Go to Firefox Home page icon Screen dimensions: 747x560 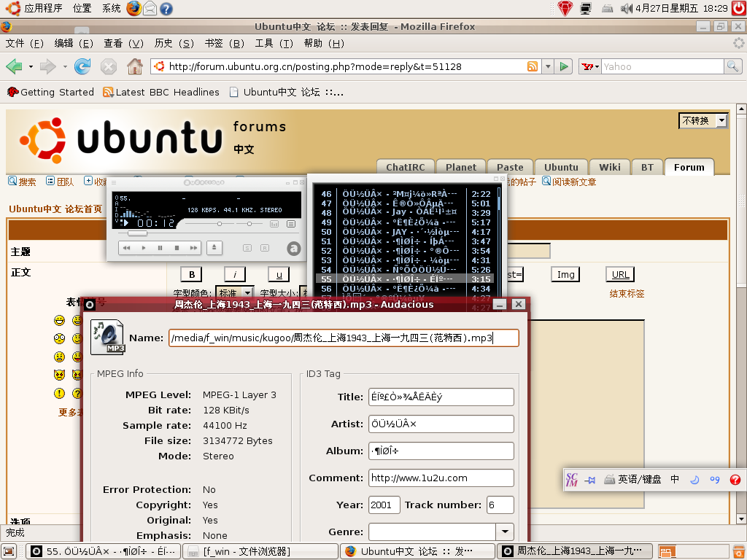click(x=135, y=66)
